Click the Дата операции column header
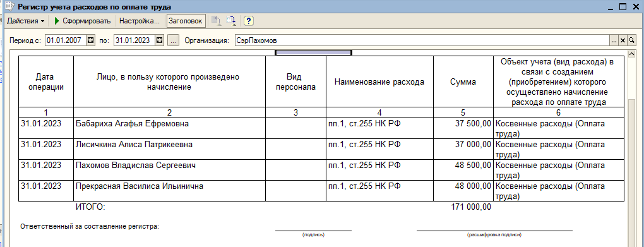 coord(46,81)
